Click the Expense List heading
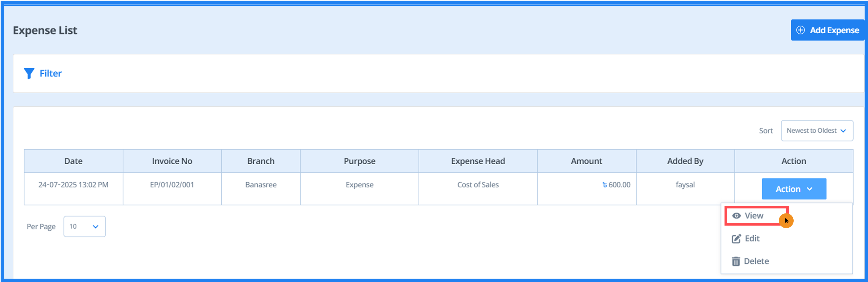868x282 pixels. [45, 30]
